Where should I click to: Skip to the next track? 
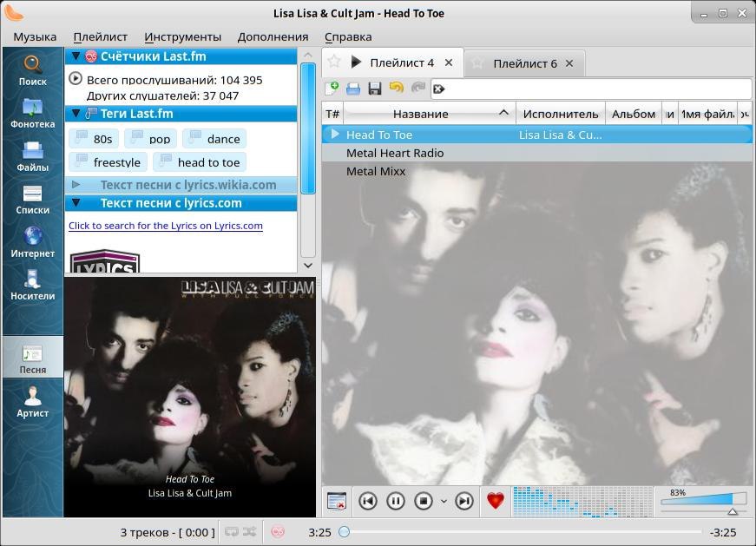coord(464,501)
